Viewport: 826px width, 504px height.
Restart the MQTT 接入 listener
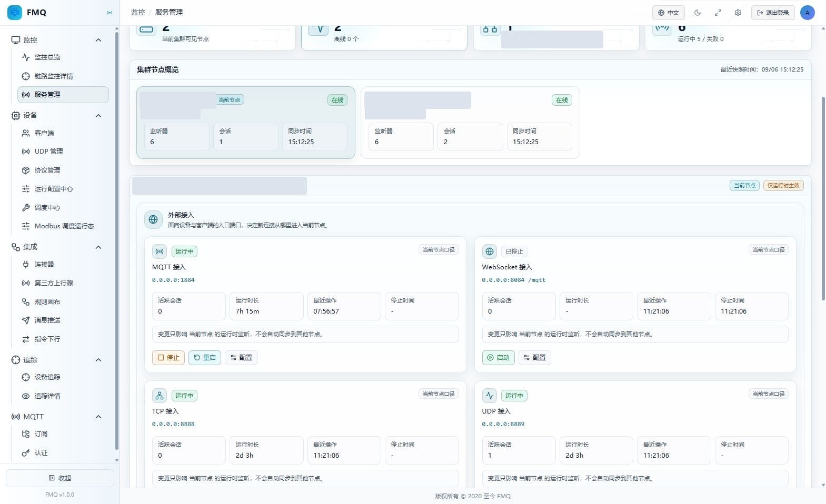tap(205, 358)
